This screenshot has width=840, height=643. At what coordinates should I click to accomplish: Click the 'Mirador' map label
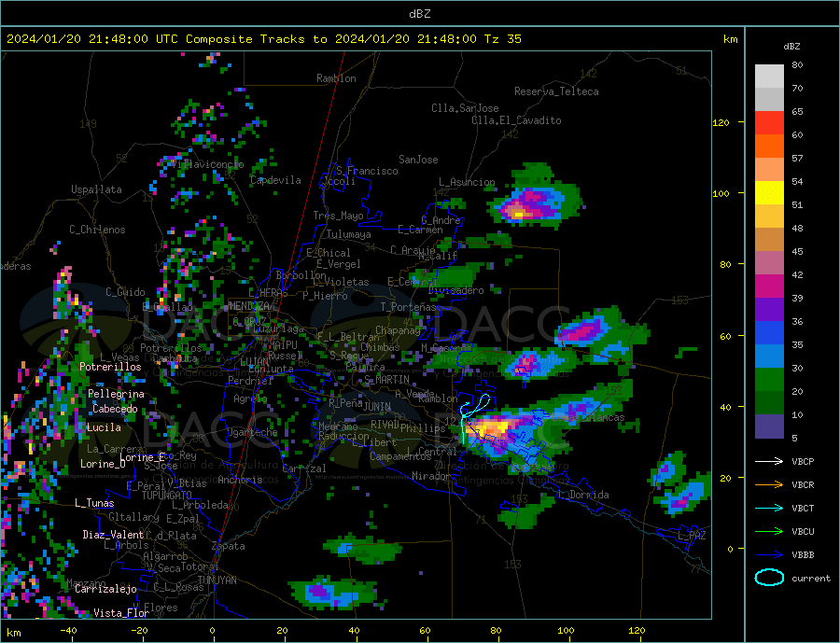pos(430,476)
